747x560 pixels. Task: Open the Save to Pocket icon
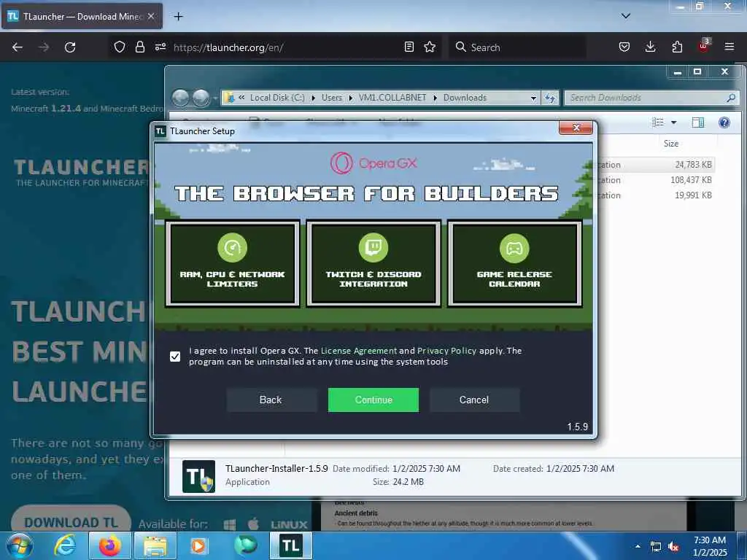[x=624, y=47]
